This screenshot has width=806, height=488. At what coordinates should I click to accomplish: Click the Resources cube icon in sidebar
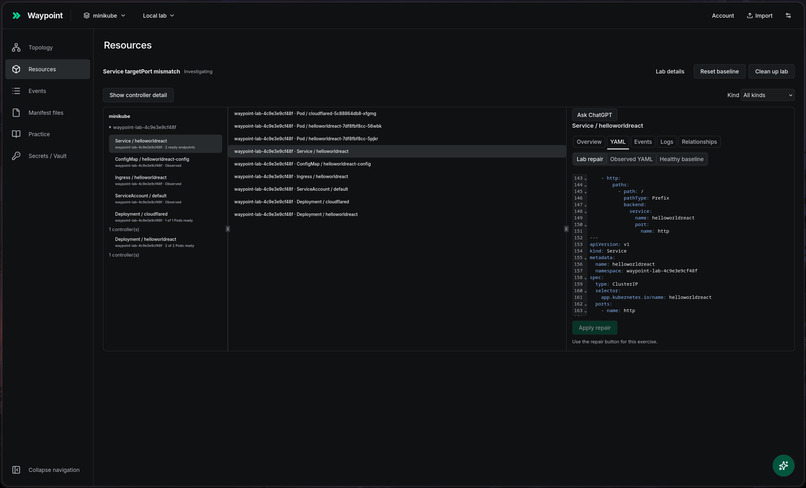(x=16, y=69)
